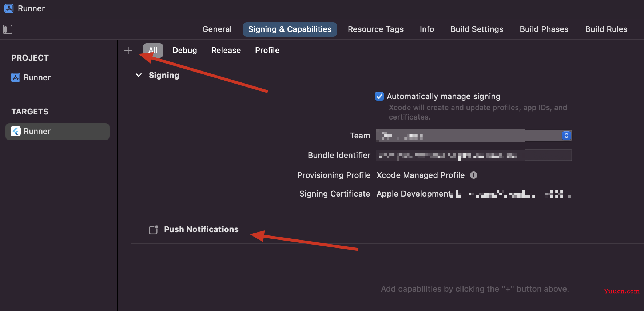
Task: Open the Build Phases tab
Action: coord(544,29)
